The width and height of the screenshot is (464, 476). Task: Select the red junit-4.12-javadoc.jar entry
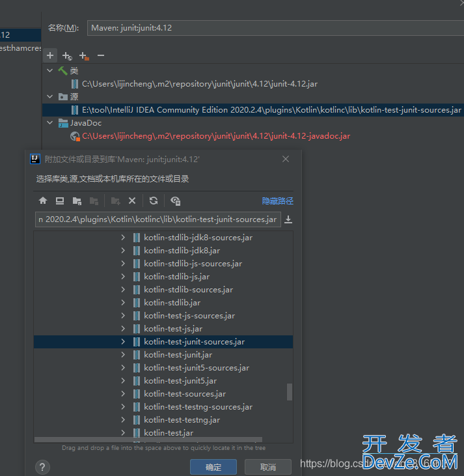click(x=216, y=136)
